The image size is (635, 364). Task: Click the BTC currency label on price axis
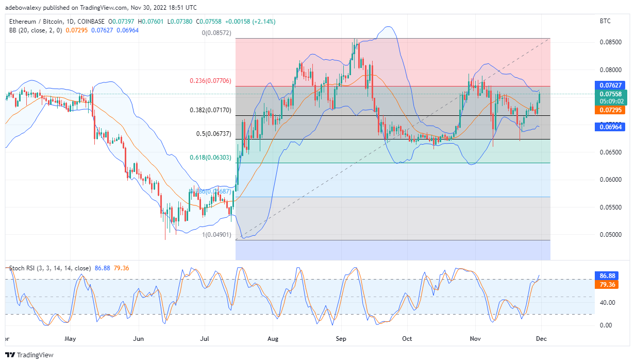coord(606,22)
